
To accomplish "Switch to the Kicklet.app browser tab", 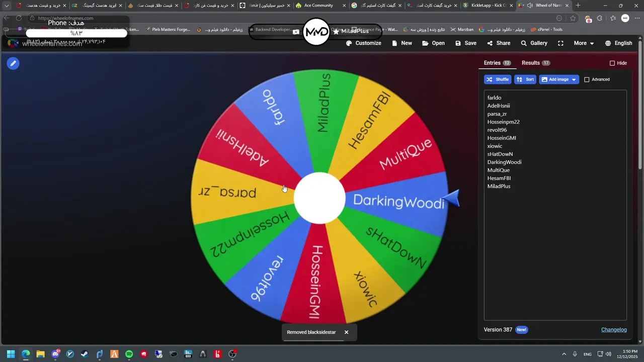I will coord(488,6).
